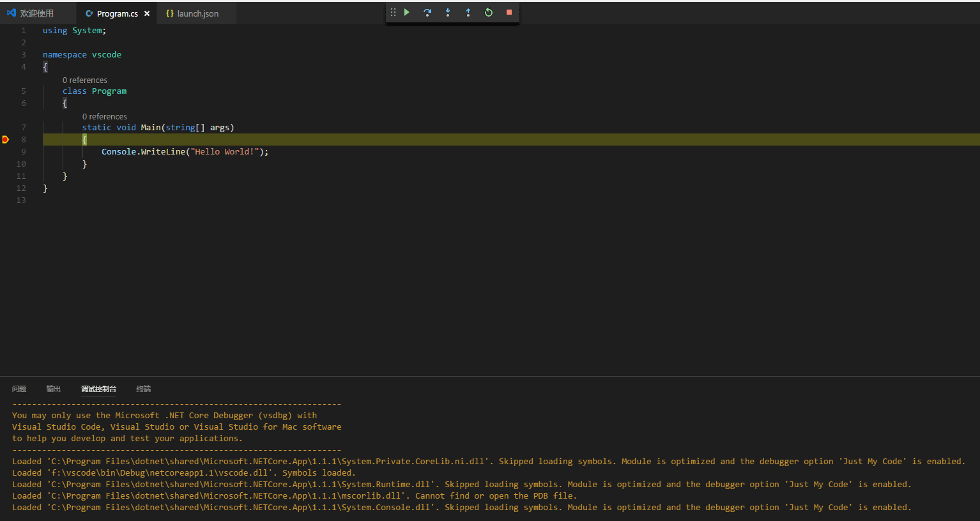Viewport: 980px width, 521px height.
Task: Switch to the 输出 output panel
Action: [54, 389]
